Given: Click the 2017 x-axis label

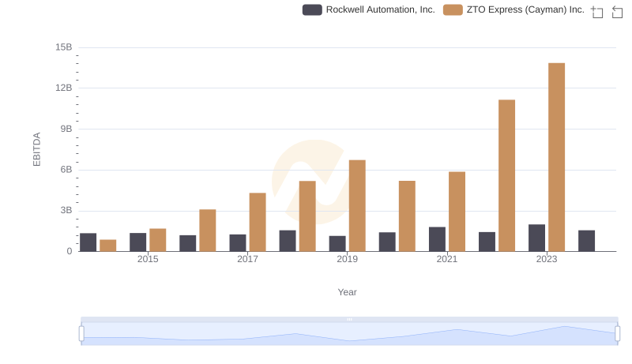Looking at the screenshot, I should point(247,259).
